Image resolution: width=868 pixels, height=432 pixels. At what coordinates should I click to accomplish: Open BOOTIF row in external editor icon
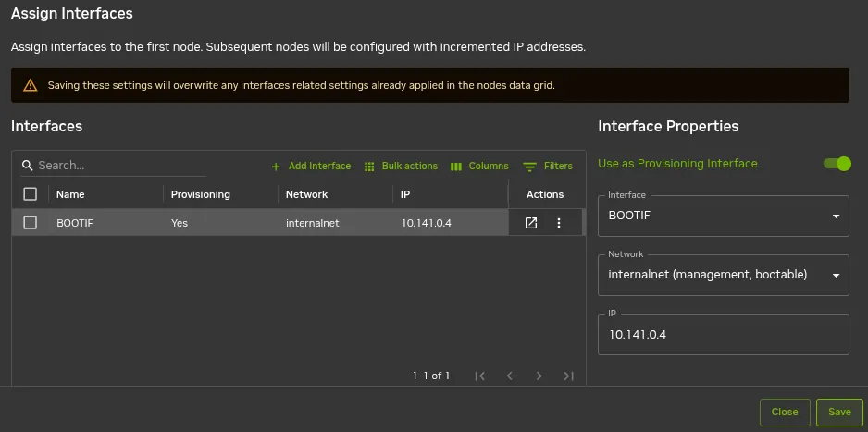coord(531,223)
